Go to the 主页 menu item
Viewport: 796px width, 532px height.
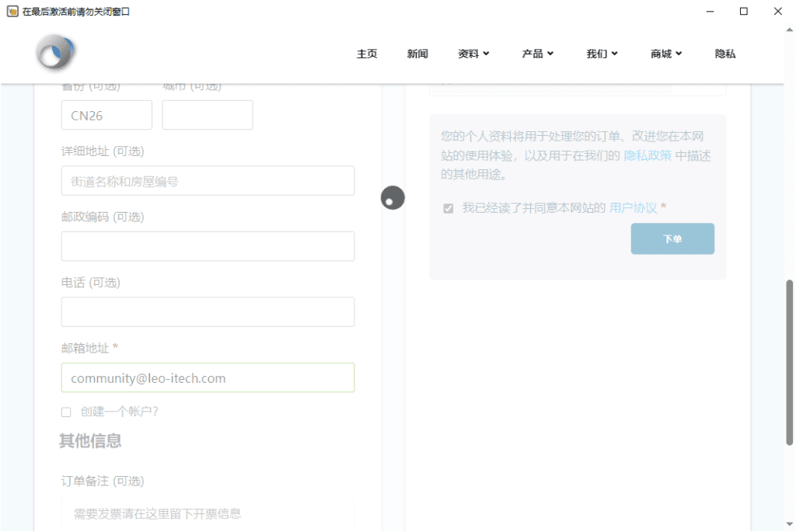click(x=367, y=54)
